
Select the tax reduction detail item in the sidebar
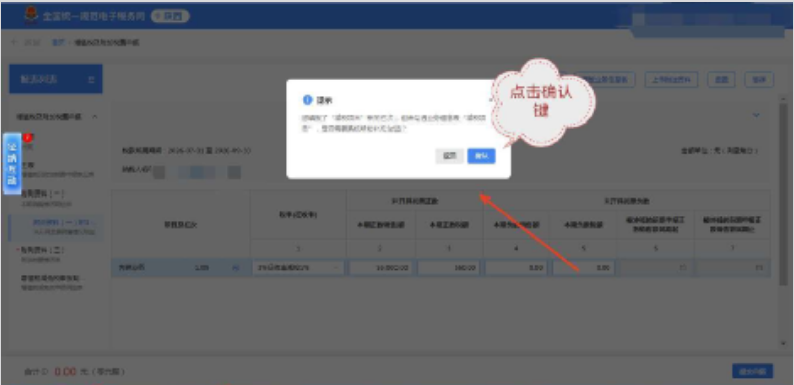point(52,282)
